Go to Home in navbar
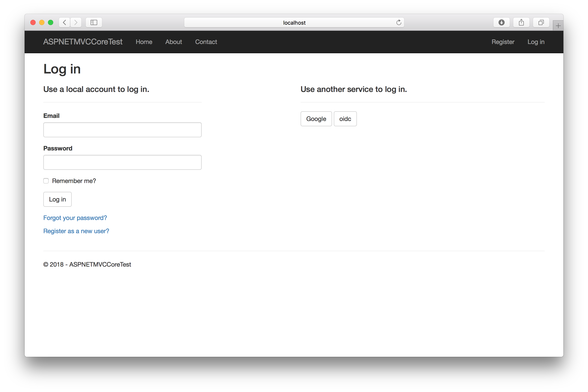This screenshot has height=392, width=588. pyautogui.click(x=144, y=42)
